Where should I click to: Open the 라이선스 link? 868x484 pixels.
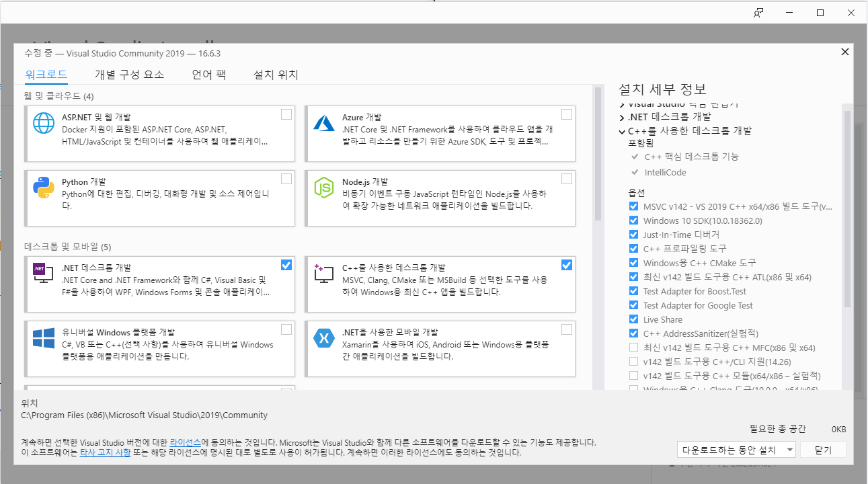pyautogui.click(x=185, y=442)
